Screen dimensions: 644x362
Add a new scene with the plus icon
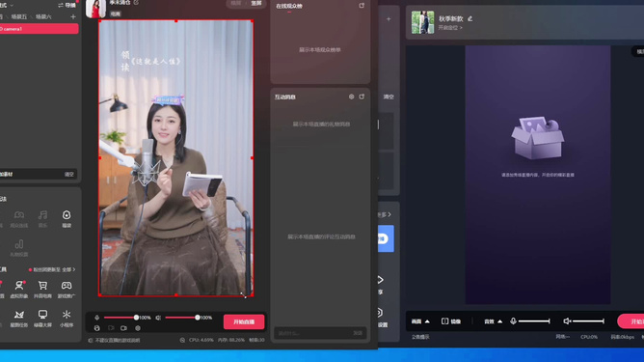point(73,16)
